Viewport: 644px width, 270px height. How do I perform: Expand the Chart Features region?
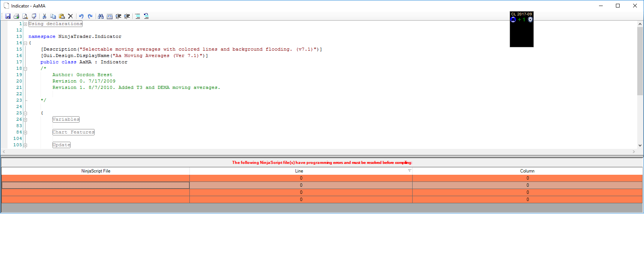tap(25, 132)
